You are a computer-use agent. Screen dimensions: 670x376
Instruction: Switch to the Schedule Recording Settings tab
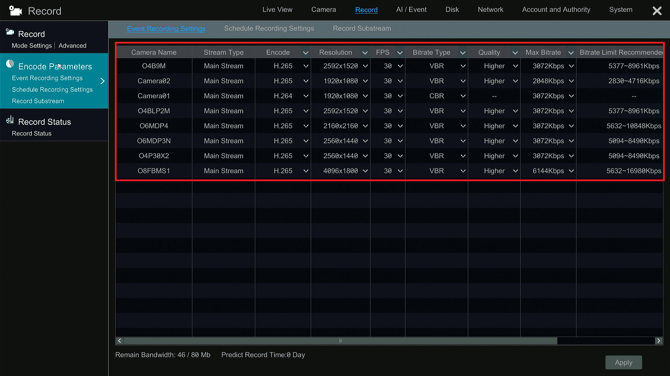point(269,29)
